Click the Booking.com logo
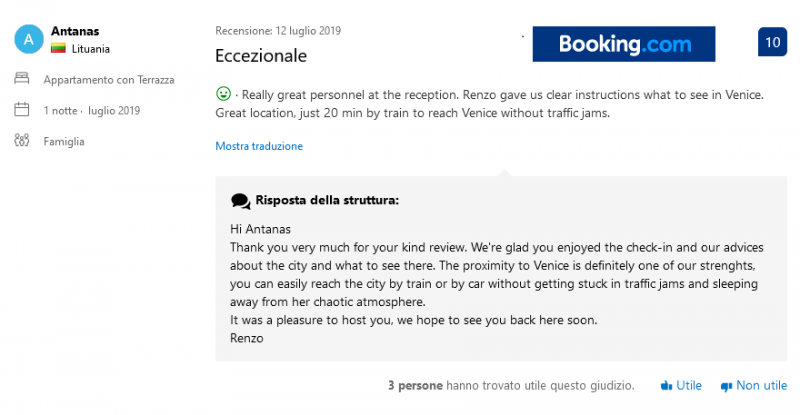The image size is (800, 415). (x=624, y=44)
